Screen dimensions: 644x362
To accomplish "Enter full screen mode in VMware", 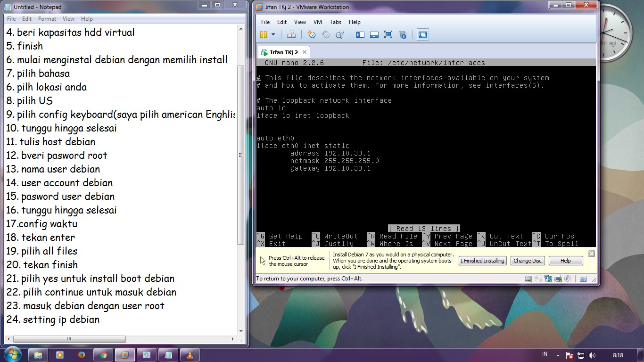I will [x=388, y=34].
